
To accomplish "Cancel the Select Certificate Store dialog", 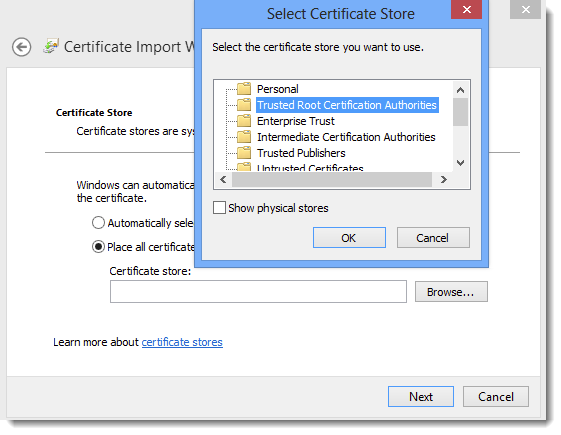I will coord(433,238).
